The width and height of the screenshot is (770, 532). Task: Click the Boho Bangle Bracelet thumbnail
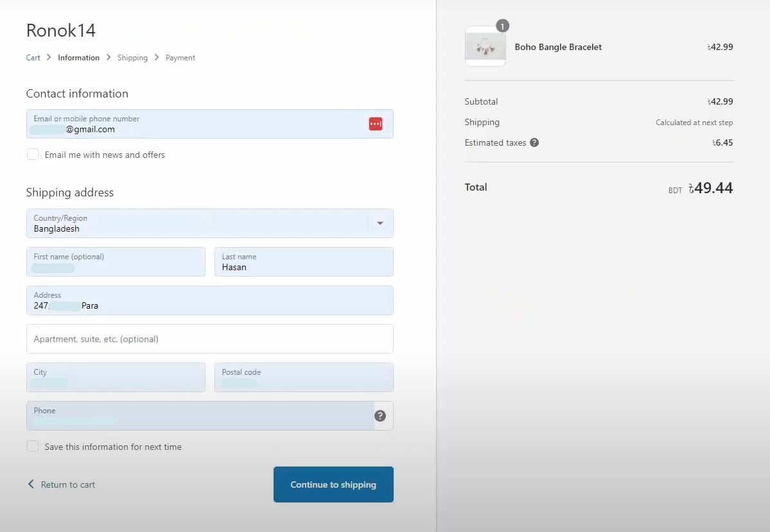point(485,47)
